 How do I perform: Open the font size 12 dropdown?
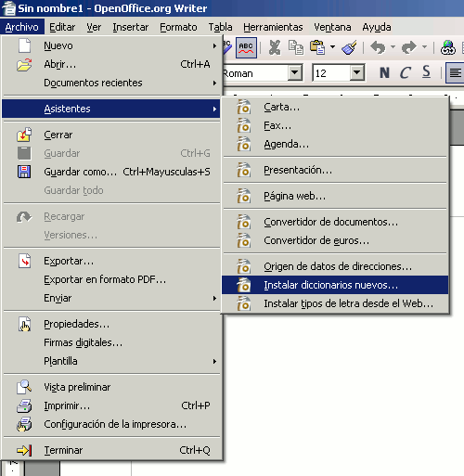pyautogui.click(x=357, y=73)
